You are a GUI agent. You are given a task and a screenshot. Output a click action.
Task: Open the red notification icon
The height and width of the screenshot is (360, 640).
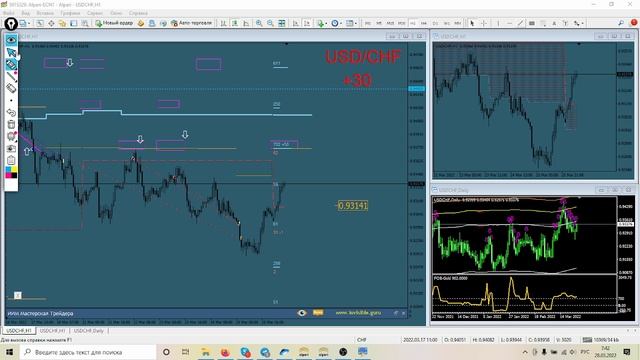pos(633,23)
